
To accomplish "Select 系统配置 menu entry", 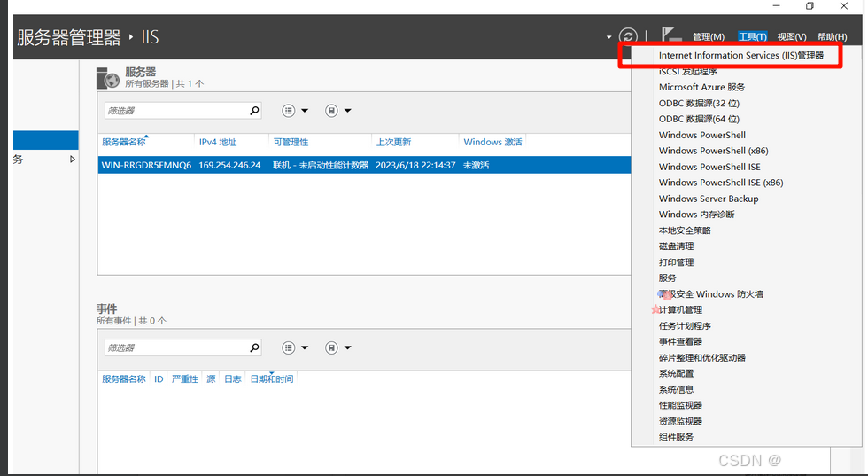I will 676,373.
